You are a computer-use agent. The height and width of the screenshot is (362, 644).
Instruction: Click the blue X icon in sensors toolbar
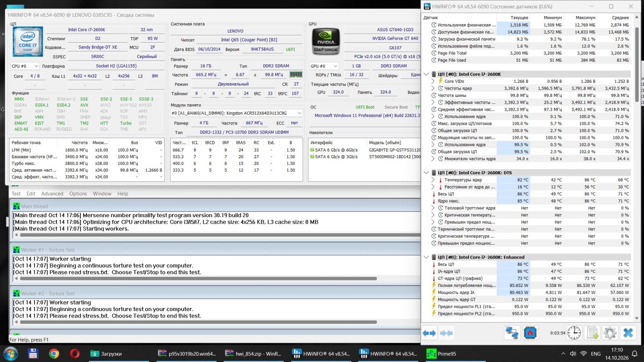[628, 333]
